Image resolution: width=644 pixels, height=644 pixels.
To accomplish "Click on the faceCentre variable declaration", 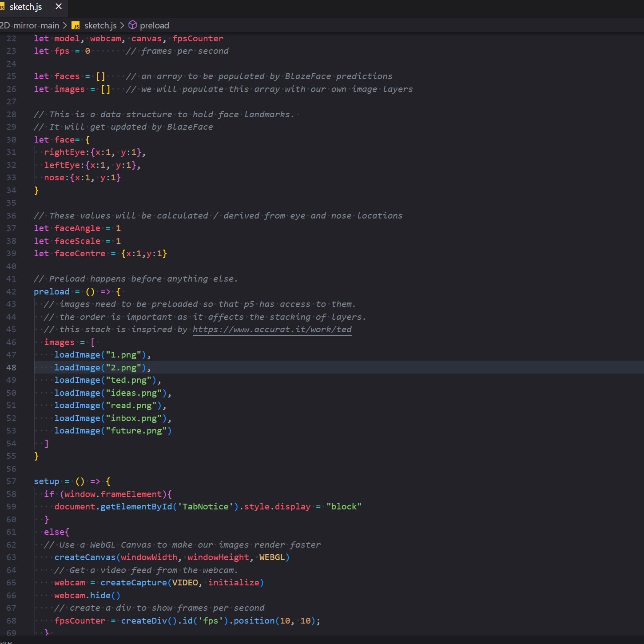I will tap(80, 254).
